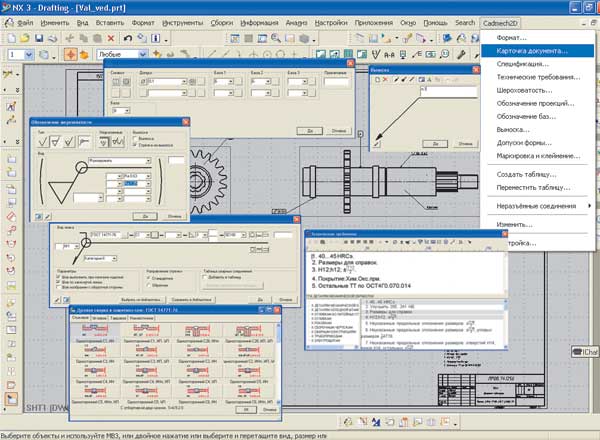The width and height of the screenshot is (600, 440).
Task: Click the Save diskette icon
Action: tap(39, 38)
